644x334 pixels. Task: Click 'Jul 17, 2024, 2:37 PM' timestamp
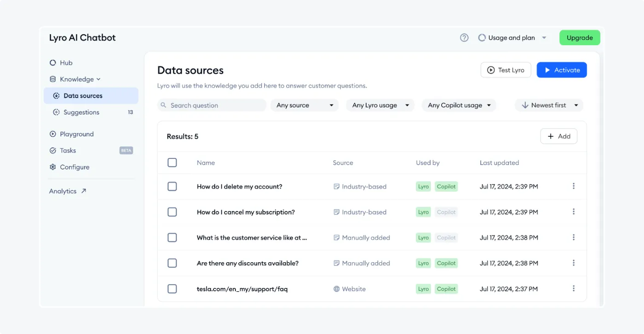click(509, 289)
